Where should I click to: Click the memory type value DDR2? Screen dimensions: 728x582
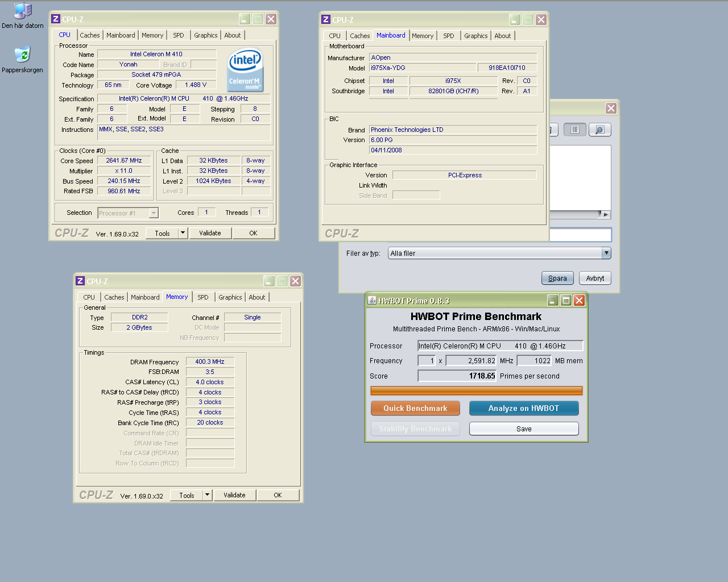[139, 317]
